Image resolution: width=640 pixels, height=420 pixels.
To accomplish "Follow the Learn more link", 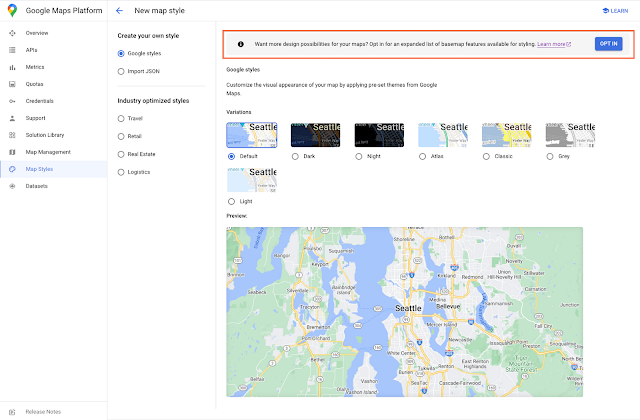I will (x=554, y=44).
